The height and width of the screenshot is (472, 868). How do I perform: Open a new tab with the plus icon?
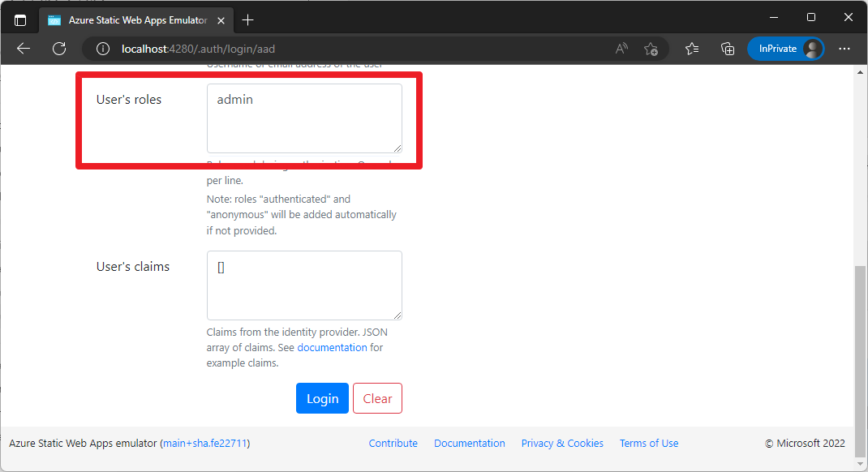[248, 20]
